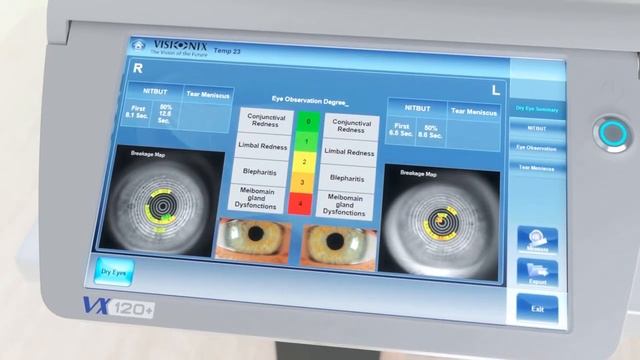This screenshot has width=640, height=360.
Task: Select left-eye Limbal Redness
Action: pyautogui.click(x=349, y=152)
